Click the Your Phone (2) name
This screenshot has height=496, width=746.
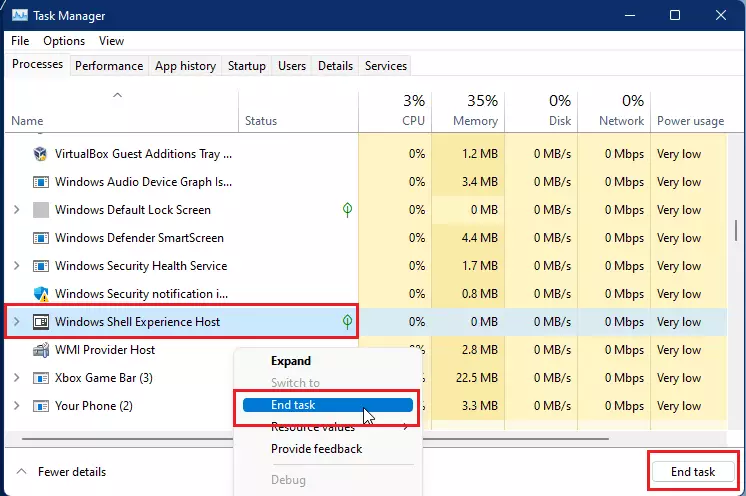click(x=94, y=406)
